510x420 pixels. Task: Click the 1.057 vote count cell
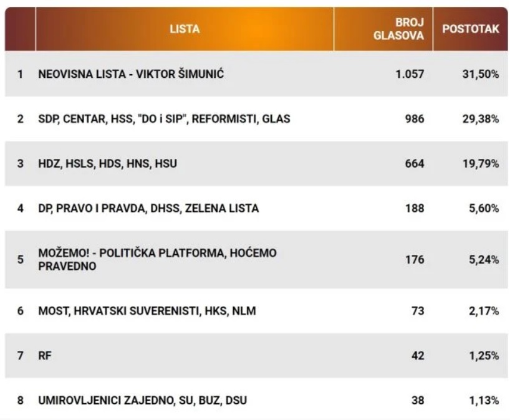tap(410, 74)
